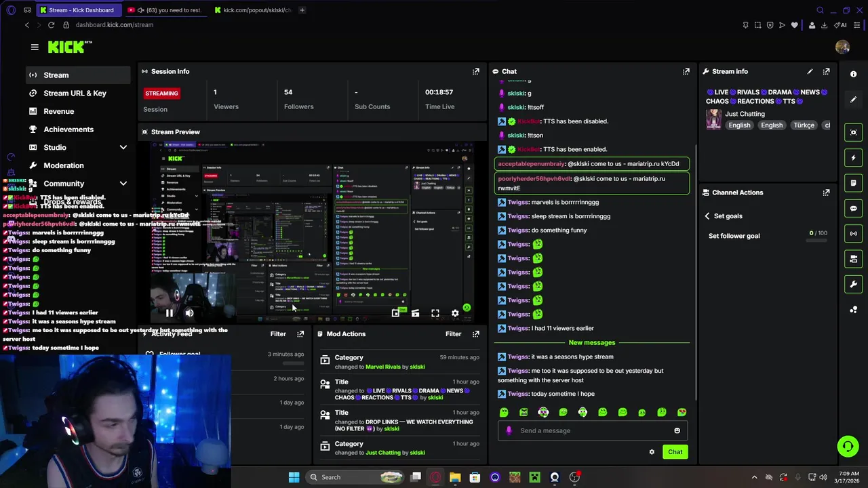
Task: Expand the Studio sidebar section
Action: point(123,147)
